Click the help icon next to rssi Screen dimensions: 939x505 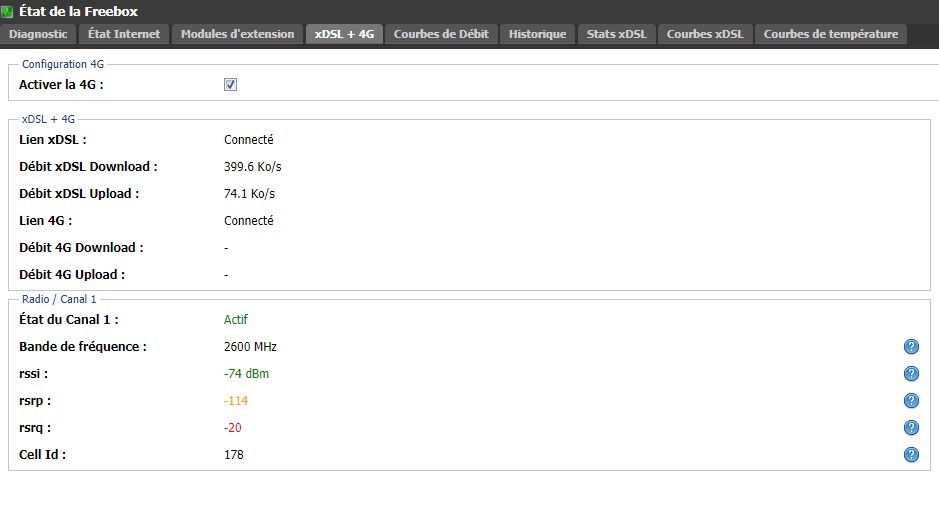point(911,374)
